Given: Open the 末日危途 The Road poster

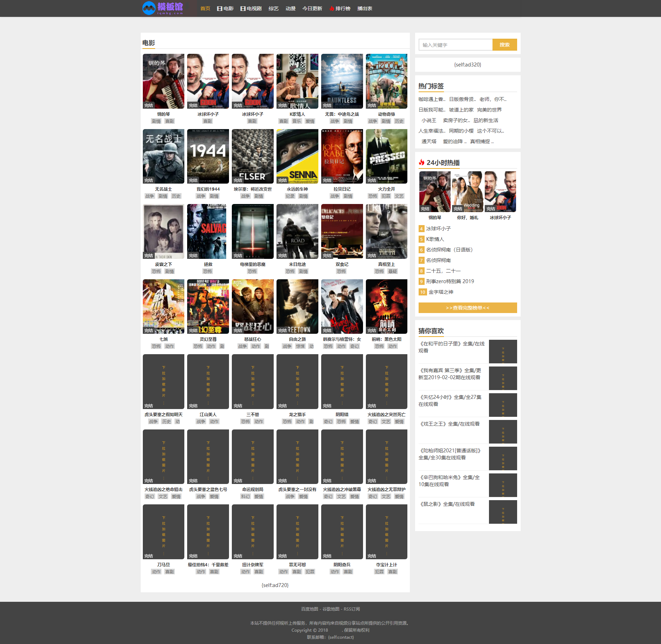Looking at the screenshot, I should [x=297, y=231].
